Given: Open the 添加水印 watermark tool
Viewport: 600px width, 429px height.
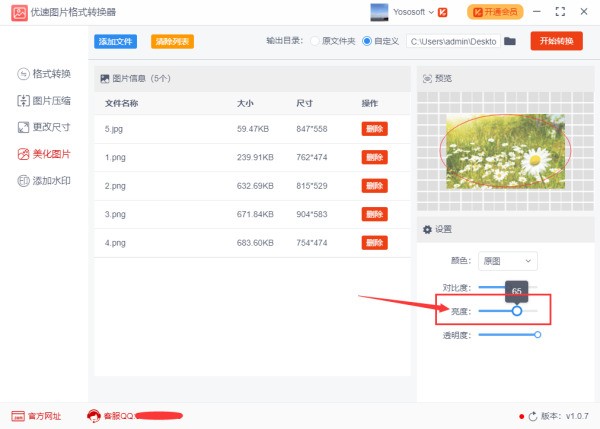Looking at the screenshot, I should [x=45, y=181].
